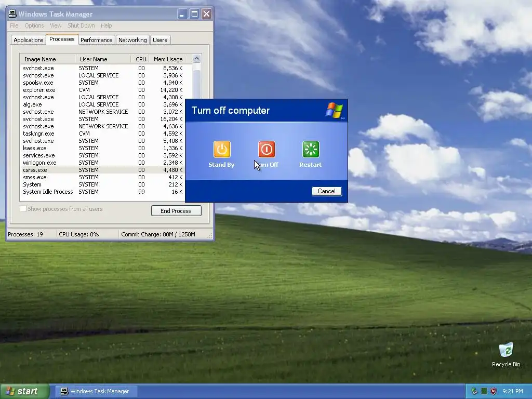Sort by the Image Name column header
Viewport: 532px width, 399px height.
pos(47,59)
